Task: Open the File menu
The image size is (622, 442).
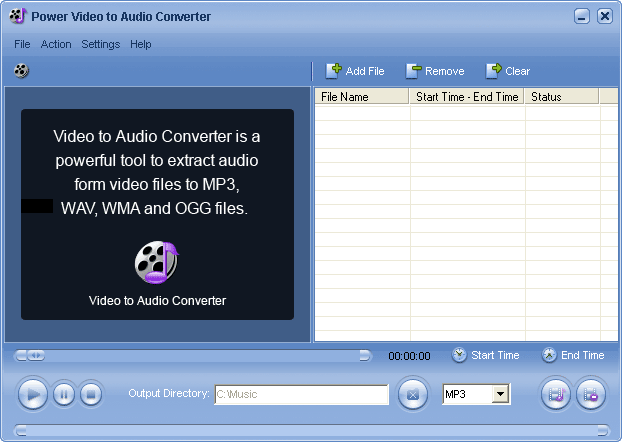Action: point(22,44)
